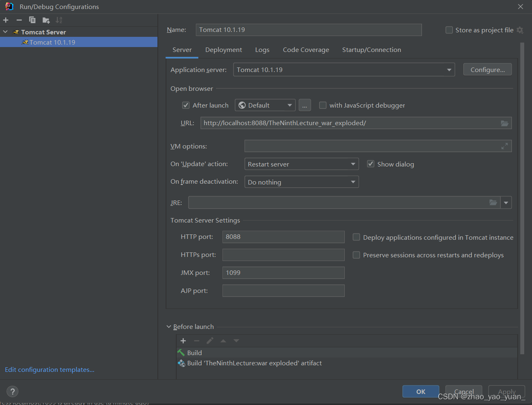
Task: Click the Store as project file gear icon
Action: pos(520,30)
